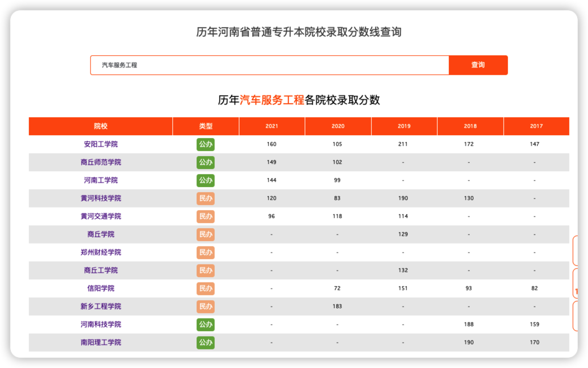Click the page title 历年河南省普通专升本院校录取分数线查询

point(299,32)
